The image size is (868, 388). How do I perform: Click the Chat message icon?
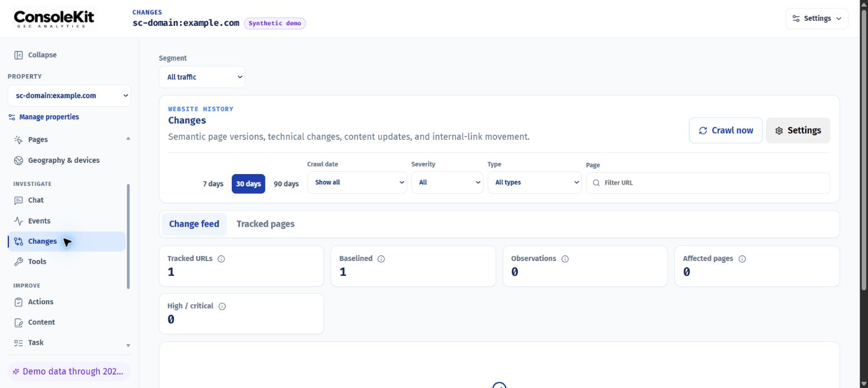tap(18, 200)
